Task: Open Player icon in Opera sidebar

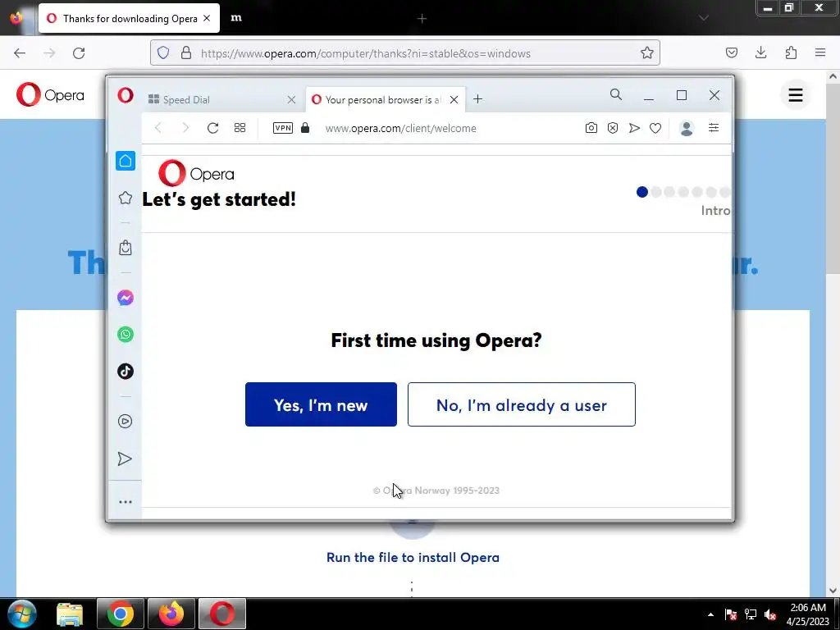Action: 125,421
